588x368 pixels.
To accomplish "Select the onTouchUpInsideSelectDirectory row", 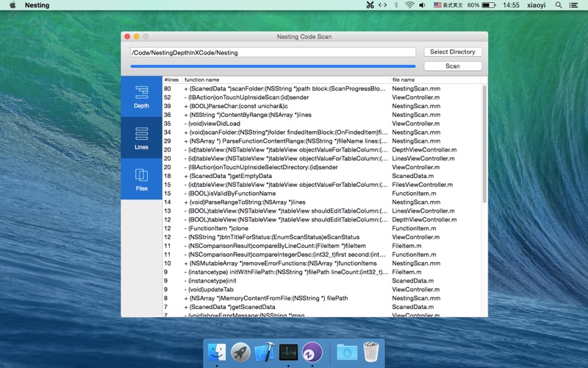I will pyautogui.click(x=322, y=167).
